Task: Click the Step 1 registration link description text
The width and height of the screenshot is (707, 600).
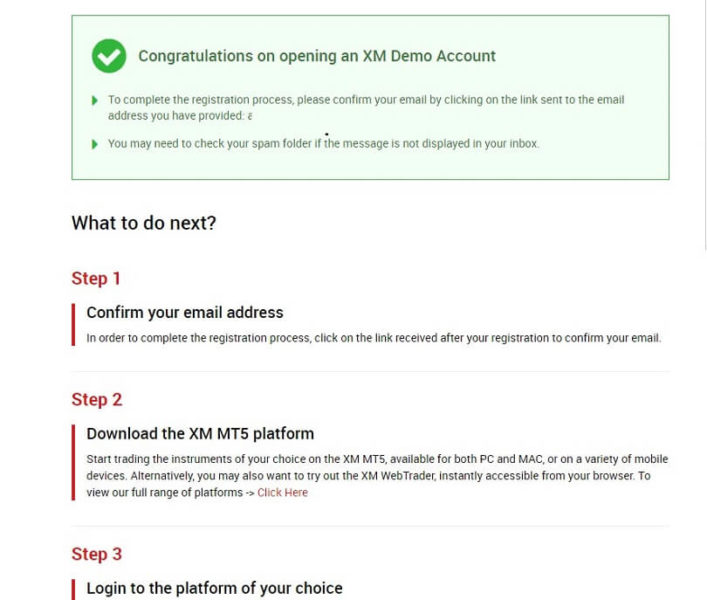Action: (373, 338)
